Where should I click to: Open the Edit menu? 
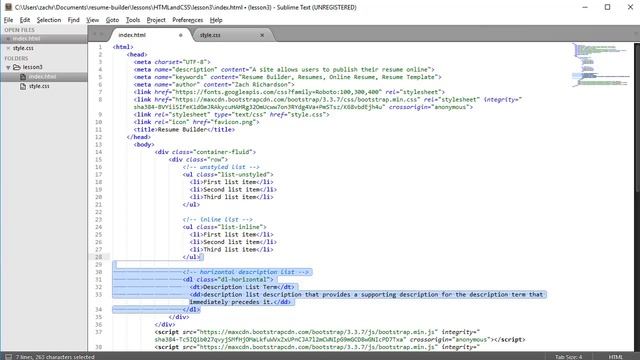tap(25, 20)
